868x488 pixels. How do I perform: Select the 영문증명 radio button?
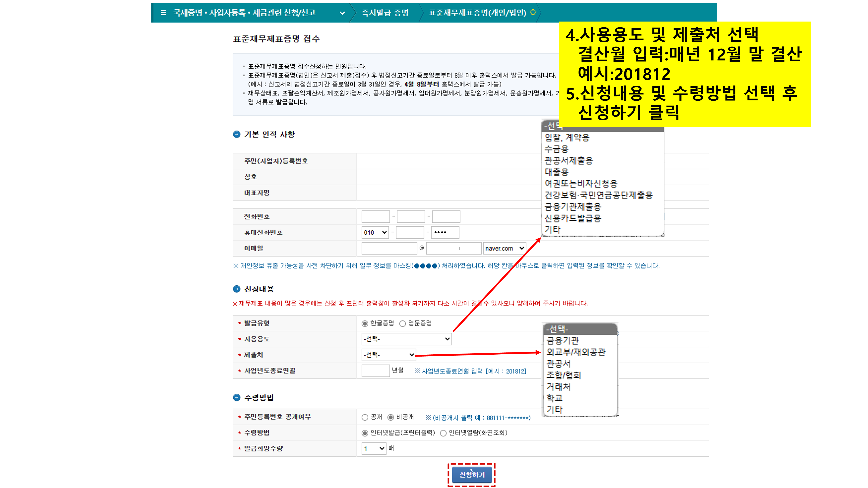(x=402, y=324)
